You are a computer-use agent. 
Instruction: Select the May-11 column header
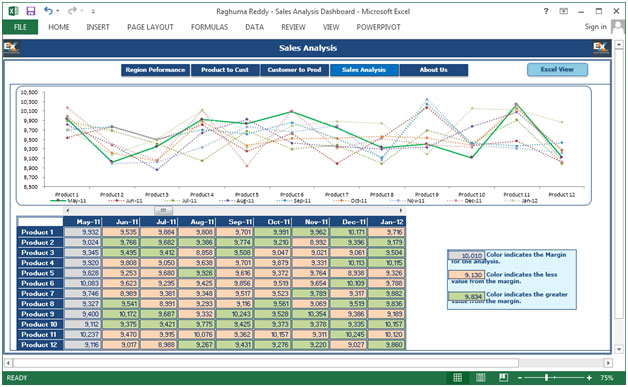click(83, 222)
